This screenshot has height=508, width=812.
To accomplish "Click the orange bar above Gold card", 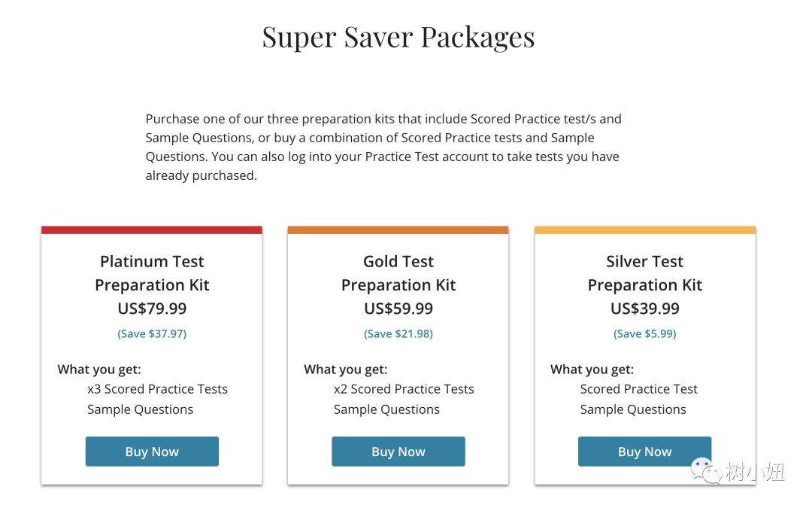I will pos(398,230).
